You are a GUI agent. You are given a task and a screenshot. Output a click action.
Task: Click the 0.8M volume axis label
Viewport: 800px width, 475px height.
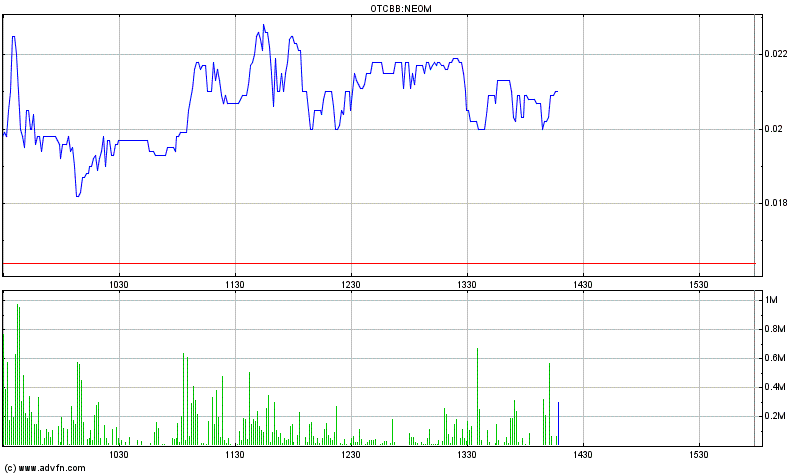coord(774,329)
